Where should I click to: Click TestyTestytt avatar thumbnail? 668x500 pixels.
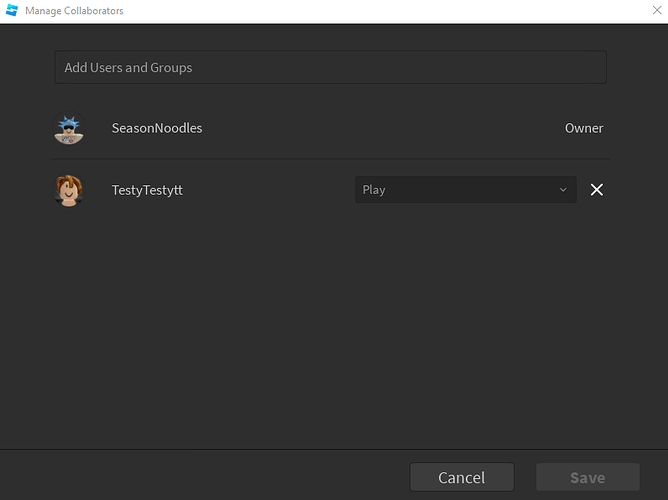(69, 190)
